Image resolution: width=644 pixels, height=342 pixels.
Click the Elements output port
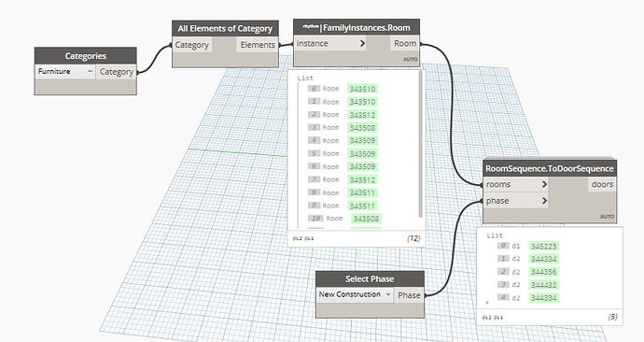pyautogui.click(x=258, y=45)
